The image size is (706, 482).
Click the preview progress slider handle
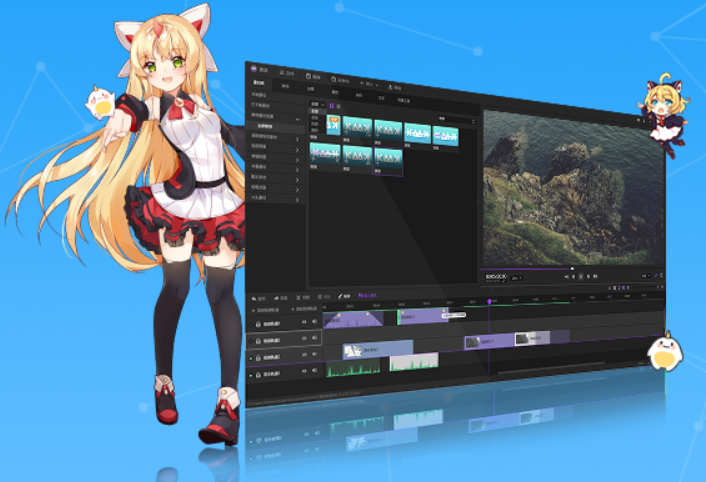(572, 269)
